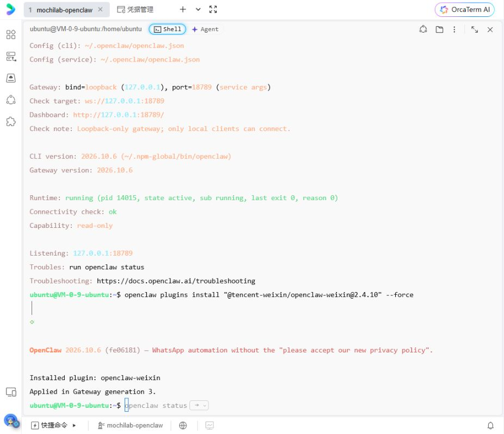Image resolution: width=504 pixels, height=434 pixels.
Task: Open the file manager folder icon
Action: click(439, 29)
